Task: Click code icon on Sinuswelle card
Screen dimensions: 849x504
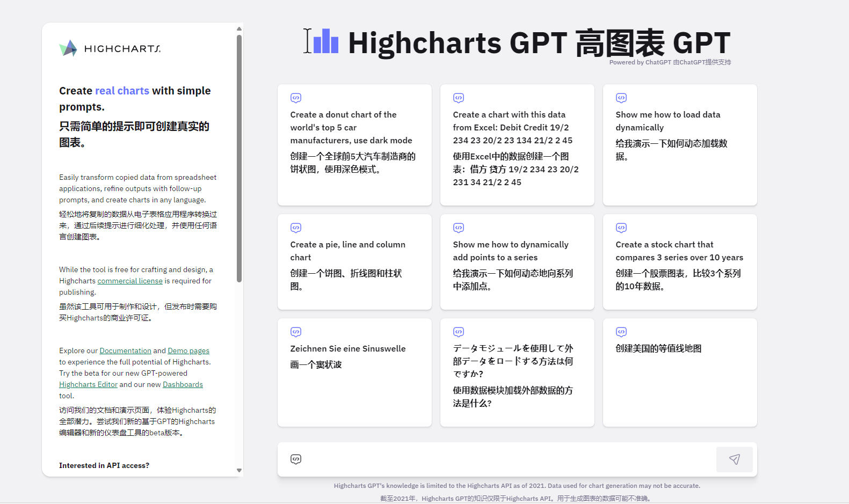Action: click(x=296, y=332)
